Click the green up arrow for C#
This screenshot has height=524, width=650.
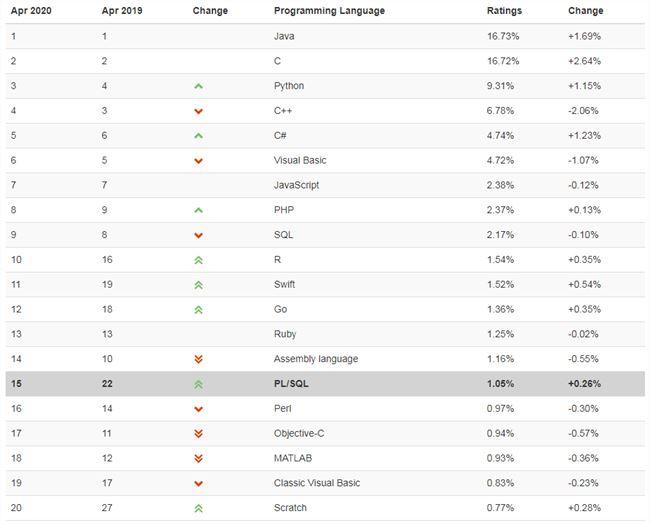(x=198, y=136)
